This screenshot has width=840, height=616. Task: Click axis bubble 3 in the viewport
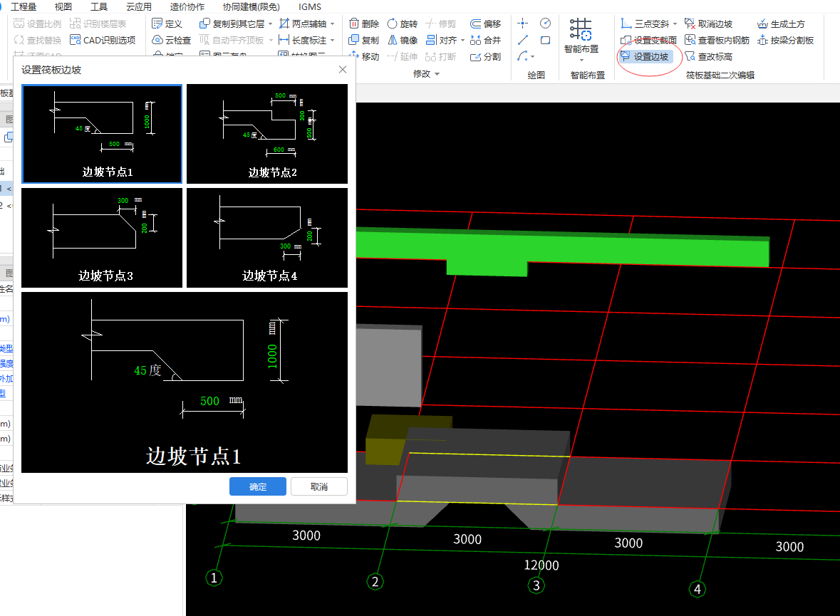point(536,585)
